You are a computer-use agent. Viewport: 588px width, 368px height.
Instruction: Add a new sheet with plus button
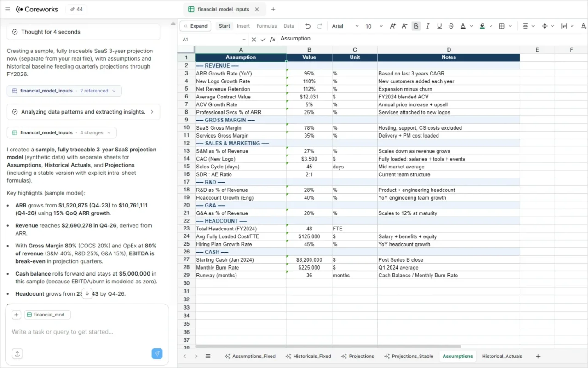click(x=538, y=356)
